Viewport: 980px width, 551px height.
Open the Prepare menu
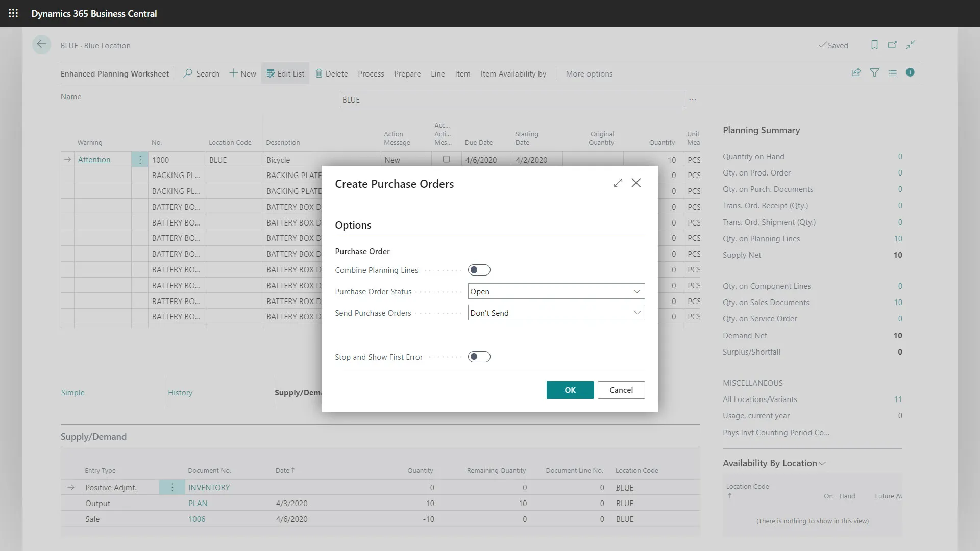pos(407,73)
